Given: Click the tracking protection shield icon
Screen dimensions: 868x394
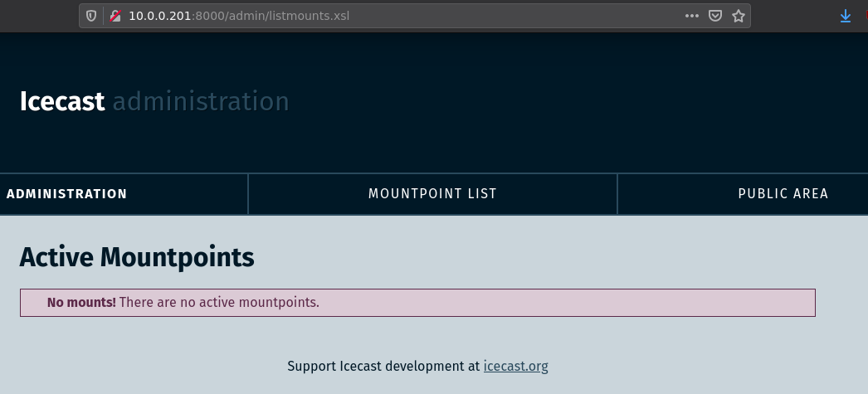Looking at the screenshot, I should [91, 16].
